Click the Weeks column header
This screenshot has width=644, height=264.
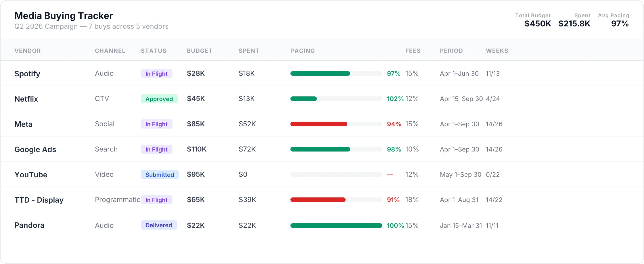tap(497, 51)
